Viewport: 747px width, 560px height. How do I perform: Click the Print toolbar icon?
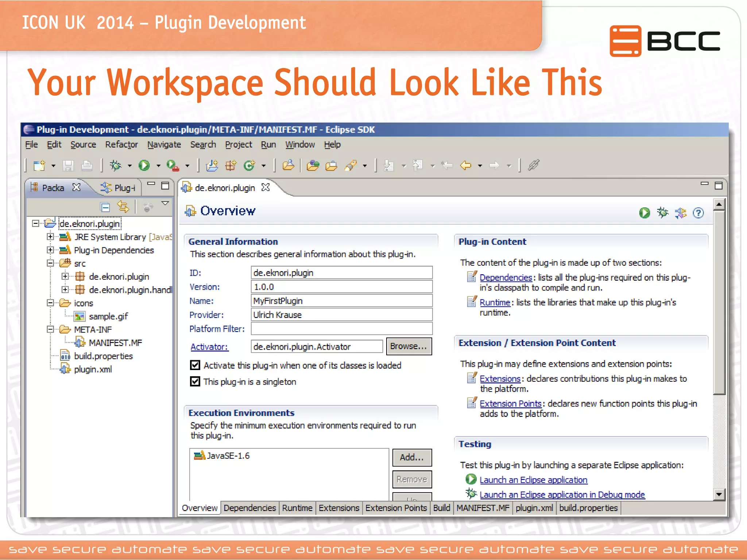pyautogui.click(x=86, y=166)
